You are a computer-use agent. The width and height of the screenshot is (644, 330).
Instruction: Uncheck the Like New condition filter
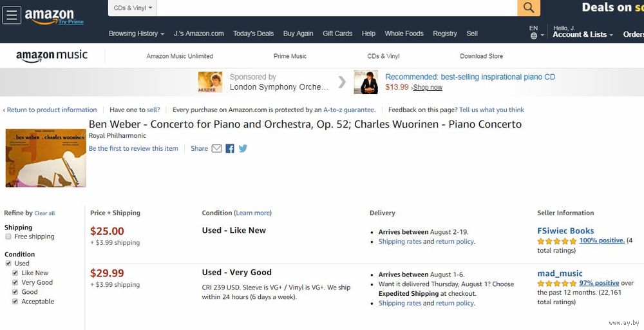pyautogui.click(x=15, y=273)
